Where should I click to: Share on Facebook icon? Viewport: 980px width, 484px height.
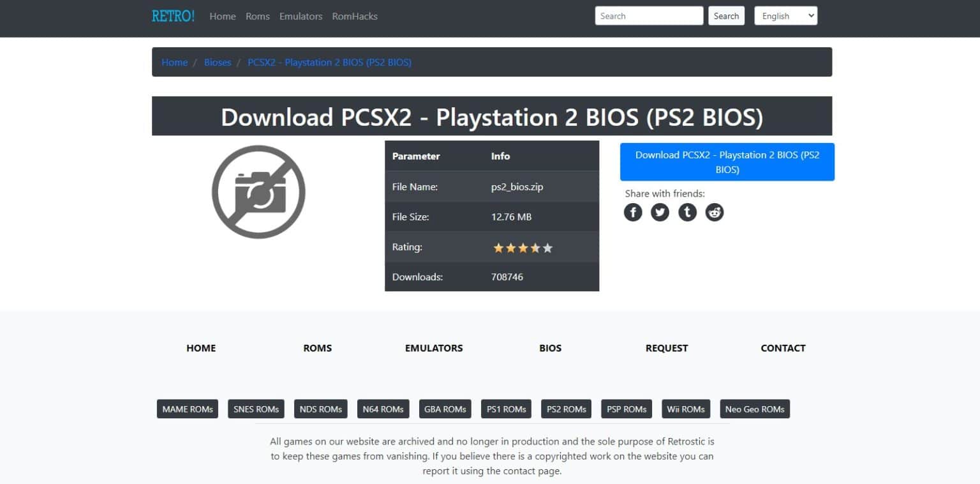coord(633,212)
